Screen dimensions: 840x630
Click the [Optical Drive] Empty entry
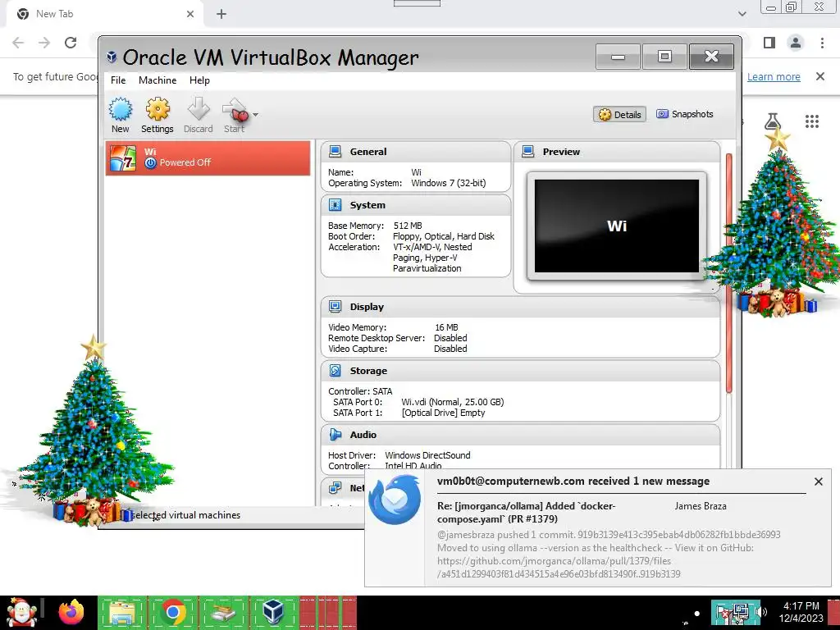[x=443, y=413]
